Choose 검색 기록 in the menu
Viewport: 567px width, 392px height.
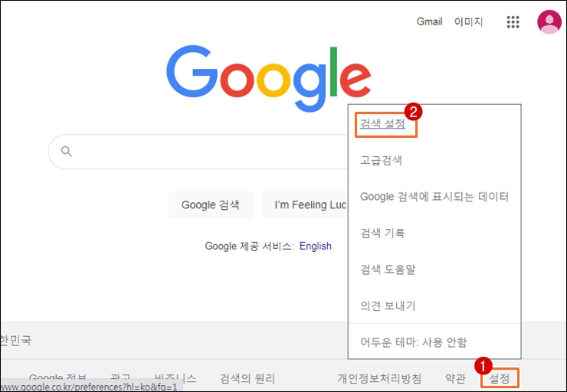point(382,233)
